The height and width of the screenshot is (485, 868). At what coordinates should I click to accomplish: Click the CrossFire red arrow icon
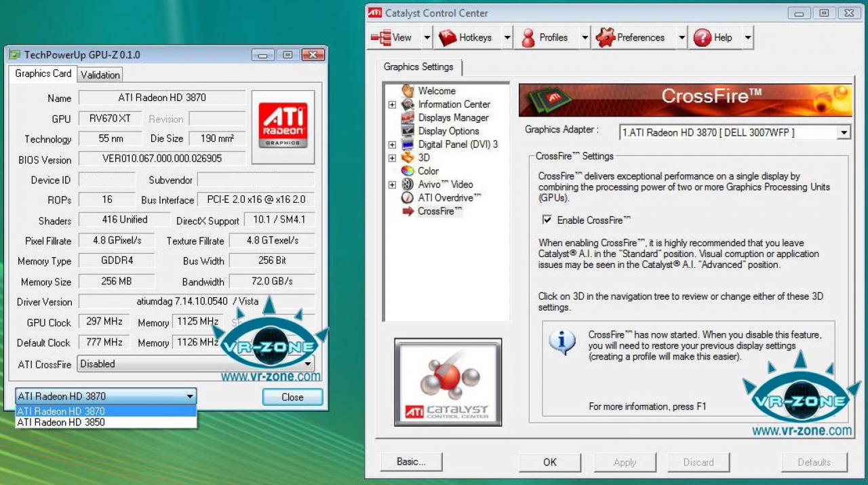click(408, 211)
